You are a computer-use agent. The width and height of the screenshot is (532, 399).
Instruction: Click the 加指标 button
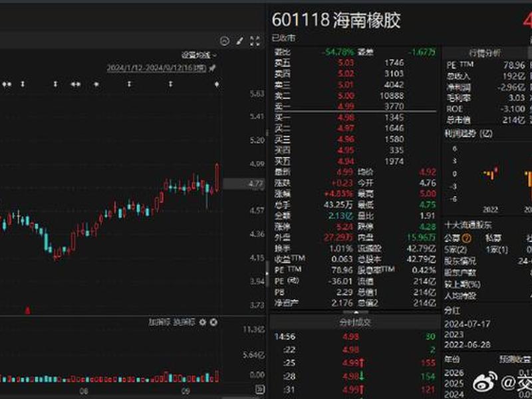pyautogui.click(x=160, y=322)
